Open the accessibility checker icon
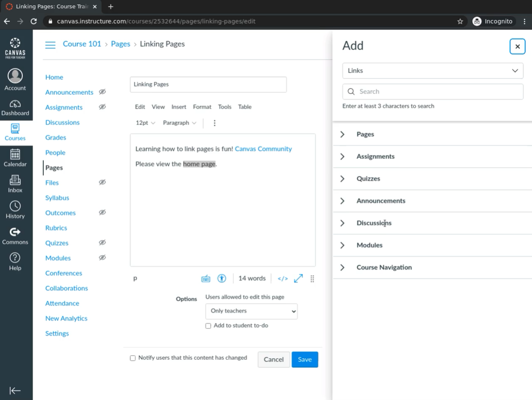The image size is (532, 400). [x=222, y=278]
